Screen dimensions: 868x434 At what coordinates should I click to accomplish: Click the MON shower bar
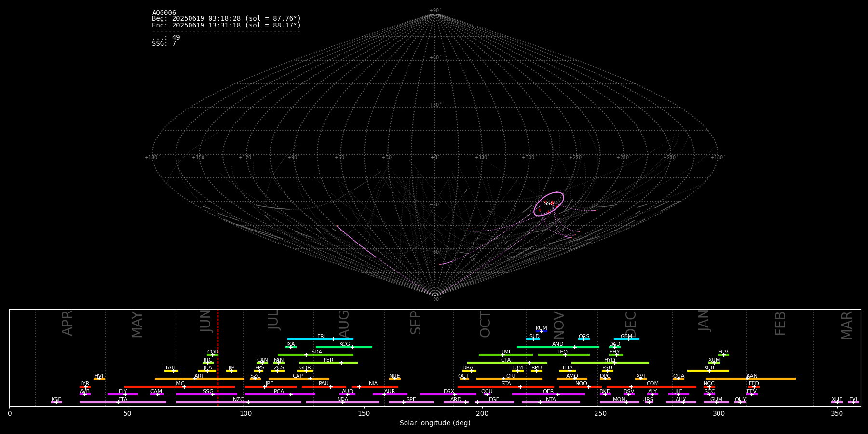(x=619, y=402)
